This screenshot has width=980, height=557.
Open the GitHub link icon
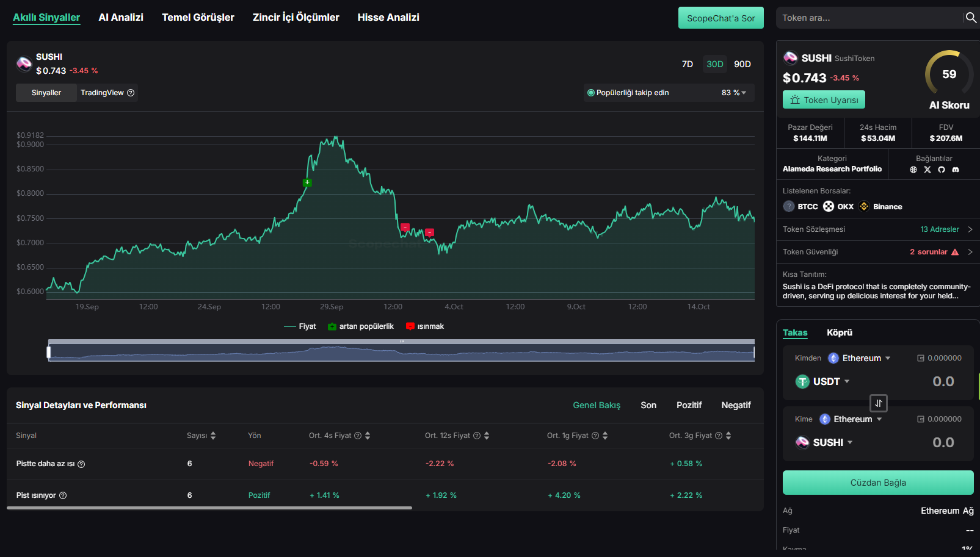tap(942, 170)
